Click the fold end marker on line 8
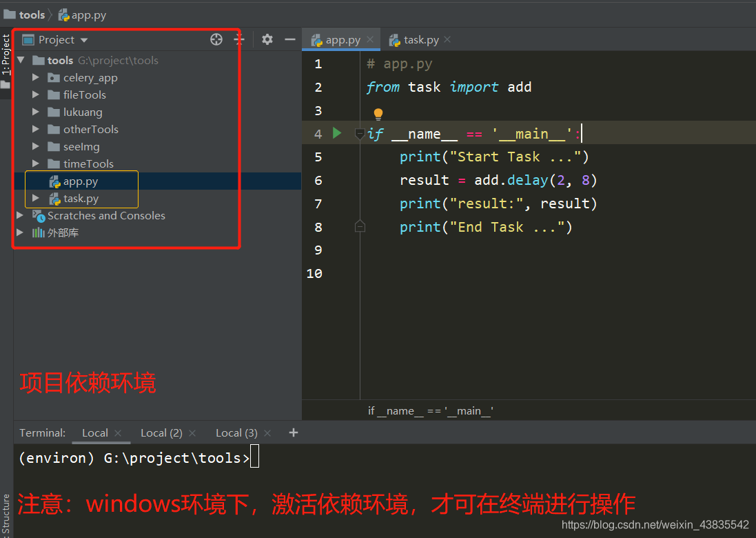Viewport: 756px width, 538px height. 360,226
